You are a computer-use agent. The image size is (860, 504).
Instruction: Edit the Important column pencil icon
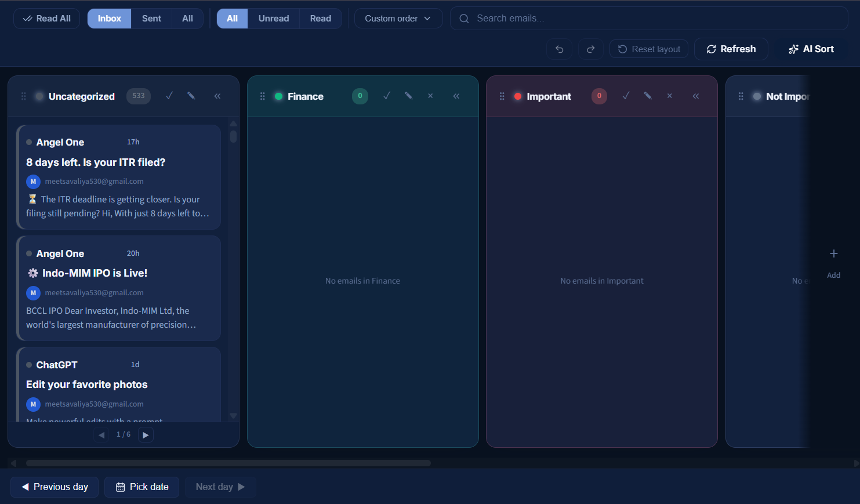(648, 96)
